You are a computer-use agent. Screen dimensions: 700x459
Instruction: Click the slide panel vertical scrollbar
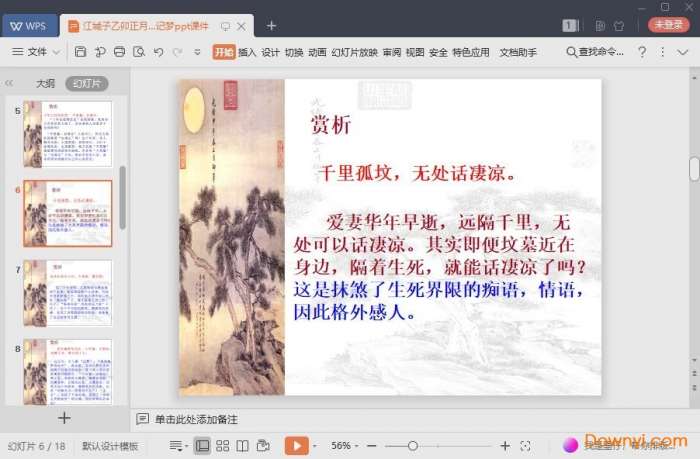[x=122, y=198]
